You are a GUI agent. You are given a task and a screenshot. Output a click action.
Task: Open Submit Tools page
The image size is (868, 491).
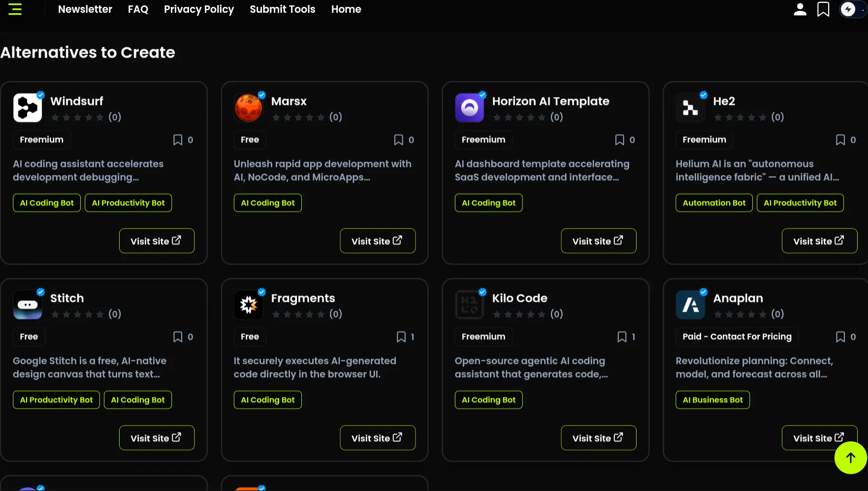(283, 9)
